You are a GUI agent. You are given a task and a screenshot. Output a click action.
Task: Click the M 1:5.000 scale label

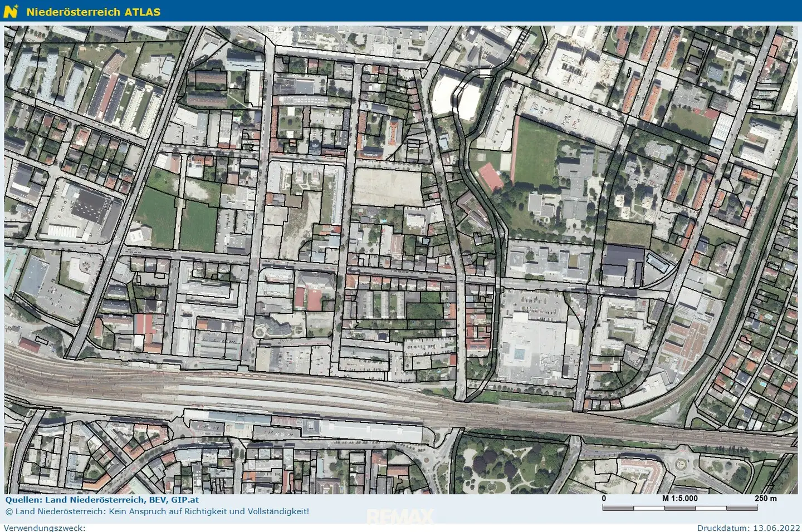679,499
